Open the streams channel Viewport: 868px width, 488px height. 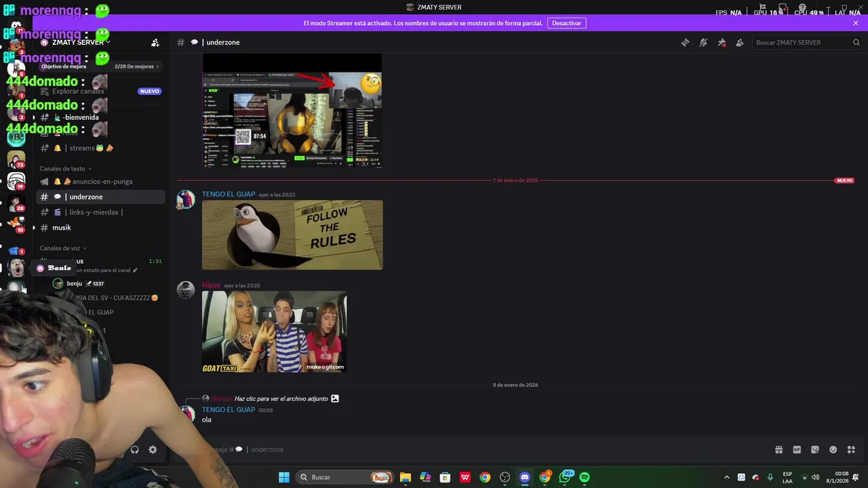[x=100, y=148]
